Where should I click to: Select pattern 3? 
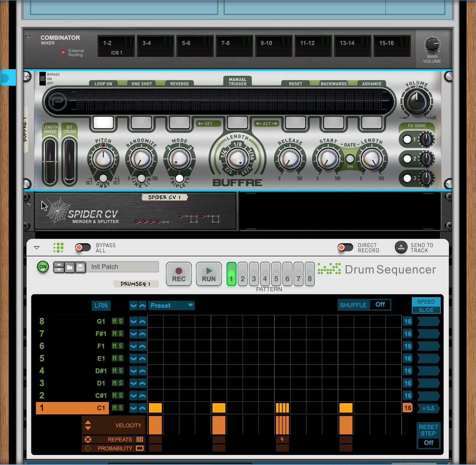[254, 274]
